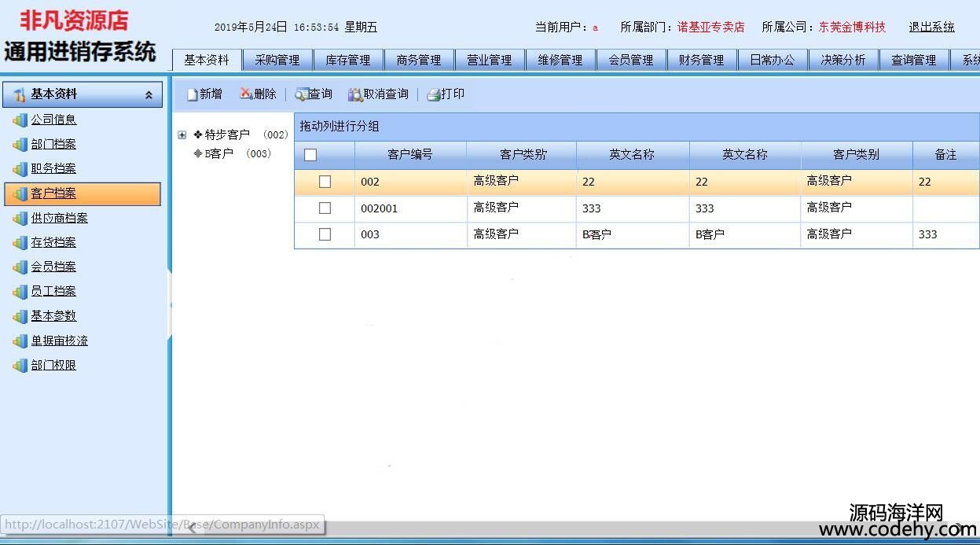This screenshot has width=980, height=545.
Task: Select the B客户 (003) tree node
Action: 219,154
